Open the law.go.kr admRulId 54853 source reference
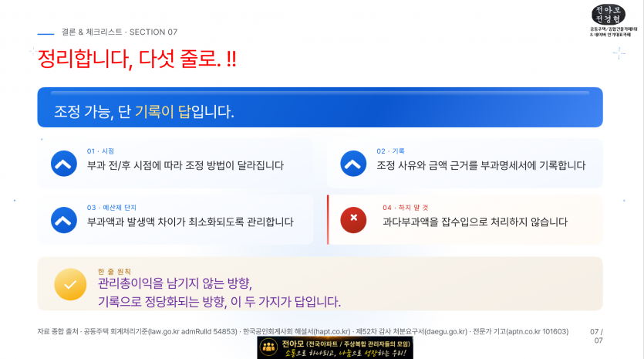 (x=160, y=331)
